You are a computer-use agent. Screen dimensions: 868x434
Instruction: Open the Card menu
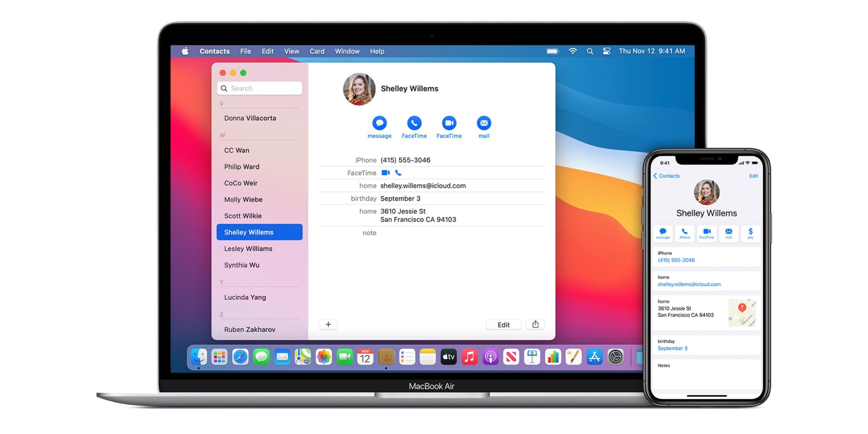(x=317, y=51)
